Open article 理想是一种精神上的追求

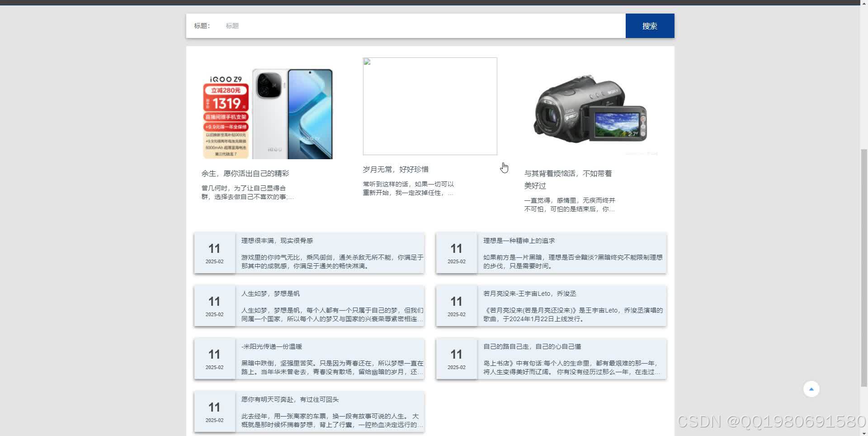(x=519, y=240)
